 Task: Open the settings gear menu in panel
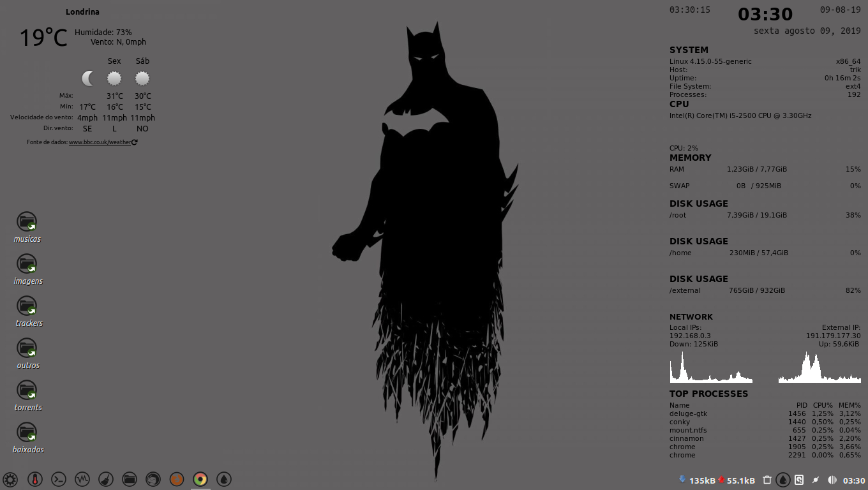10,479
